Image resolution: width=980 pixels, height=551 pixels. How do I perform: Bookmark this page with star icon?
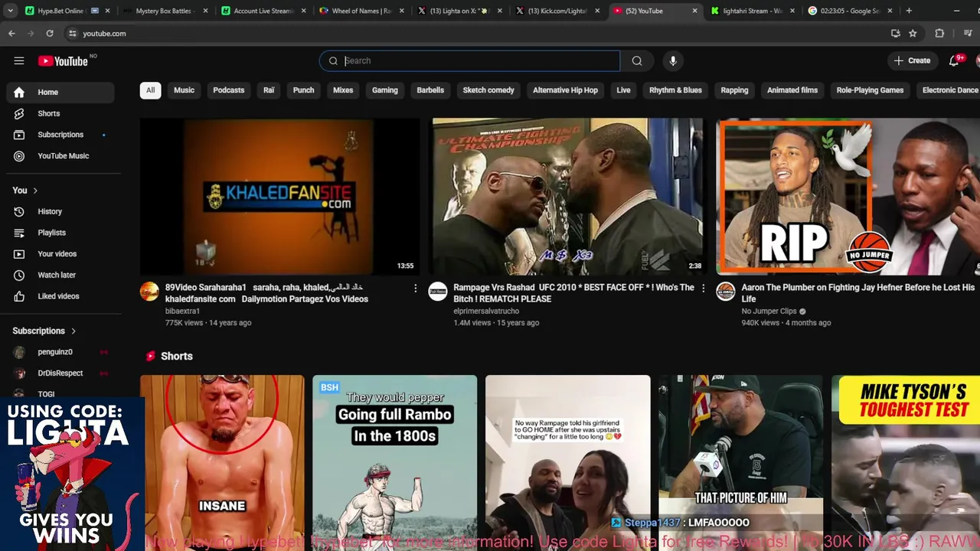click(913, 34)
